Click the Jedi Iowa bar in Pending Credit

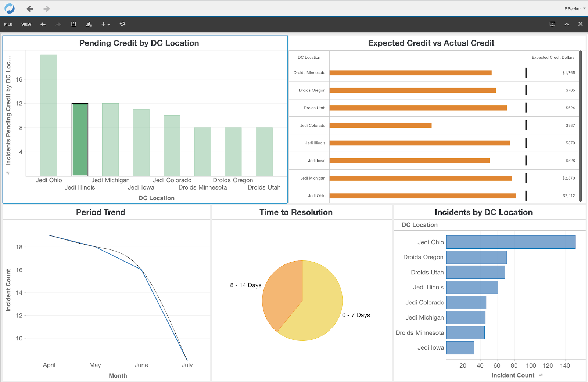click(x=141, y=143)
